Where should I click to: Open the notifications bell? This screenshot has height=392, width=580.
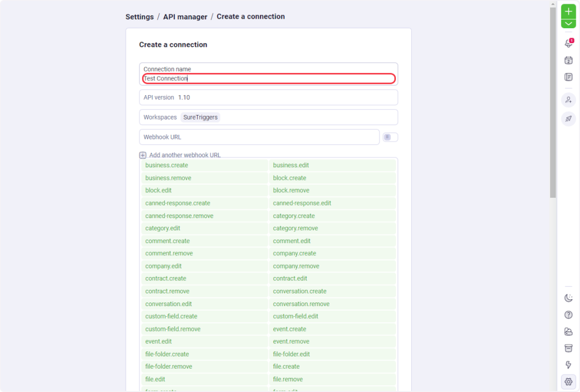coord(568,44)
